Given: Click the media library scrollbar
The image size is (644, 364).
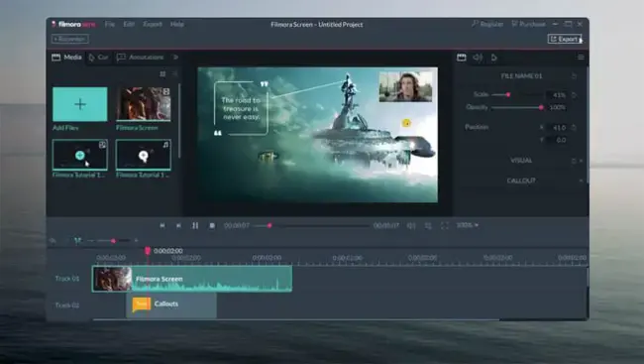Looking at the screenshot, I should (179, 121).
